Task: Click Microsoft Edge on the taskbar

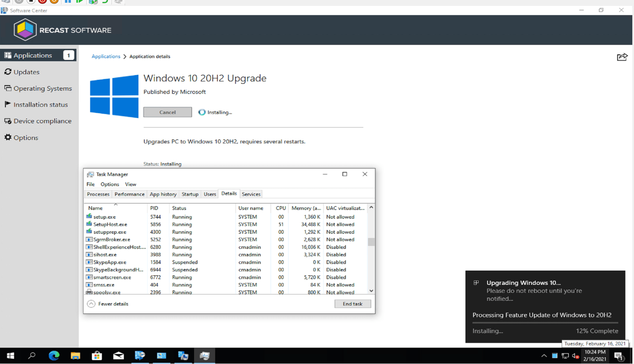Action: (54, 355)
